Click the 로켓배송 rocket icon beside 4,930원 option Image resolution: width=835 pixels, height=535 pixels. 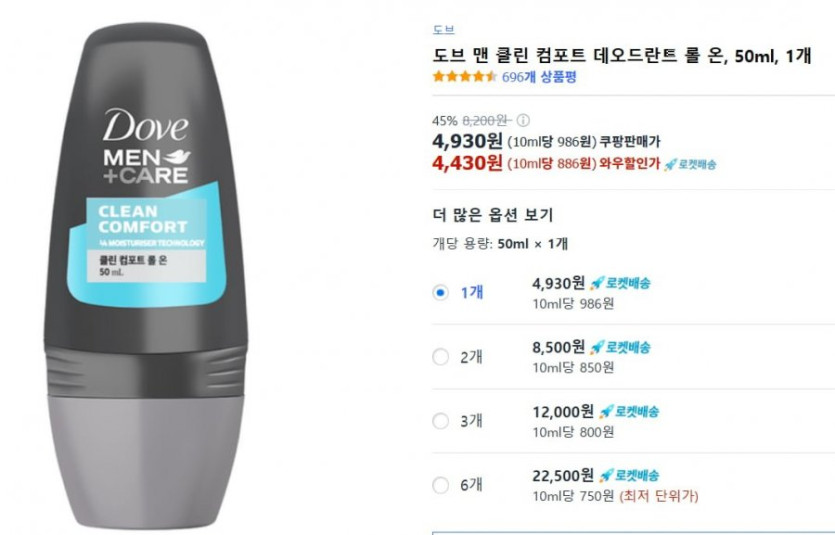coord(597,283)
